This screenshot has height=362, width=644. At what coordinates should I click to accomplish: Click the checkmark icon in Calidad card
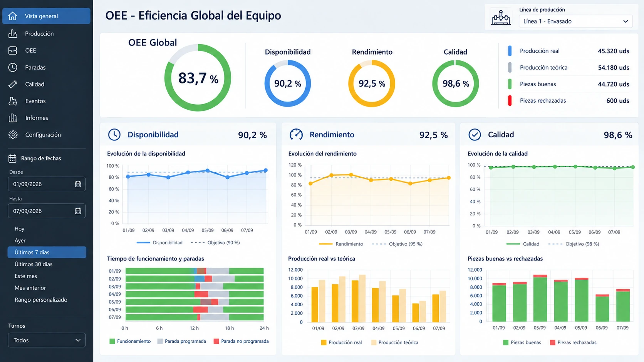coord(475,135)
